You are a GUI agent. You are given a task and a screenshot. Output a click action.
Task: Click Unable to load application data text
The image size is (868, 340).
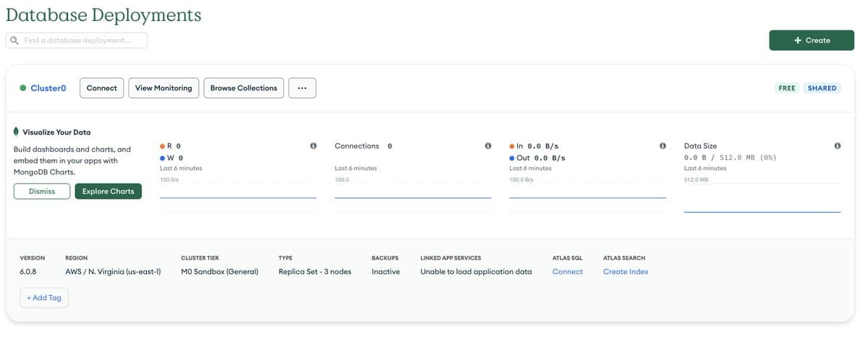pos(476,272)
